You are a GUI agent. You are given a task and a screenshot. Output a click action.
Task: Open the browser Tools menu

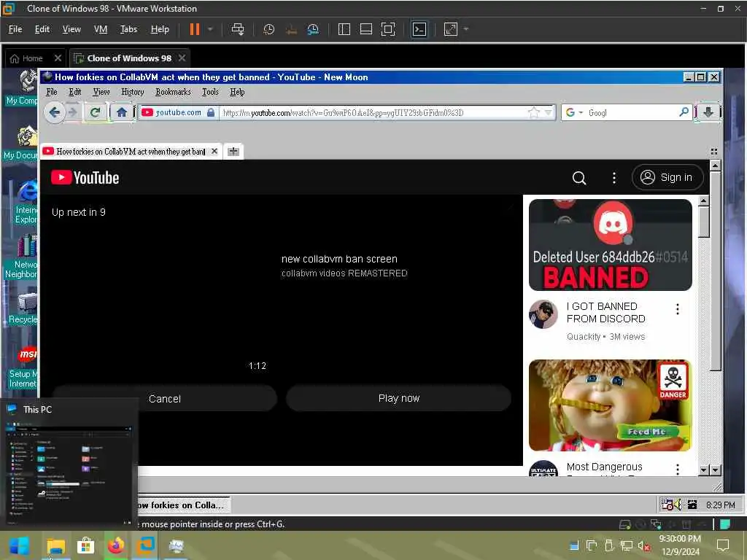(210, 92)
